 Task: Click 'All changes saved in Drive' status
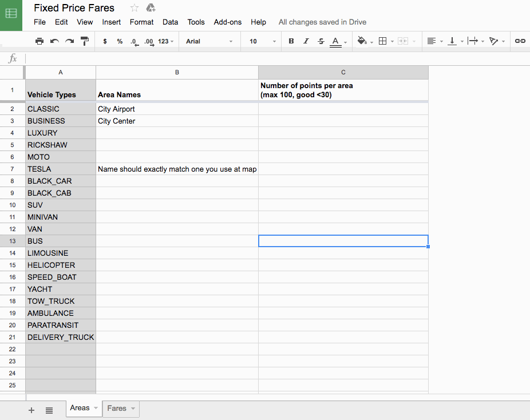[x=322, y=22]
